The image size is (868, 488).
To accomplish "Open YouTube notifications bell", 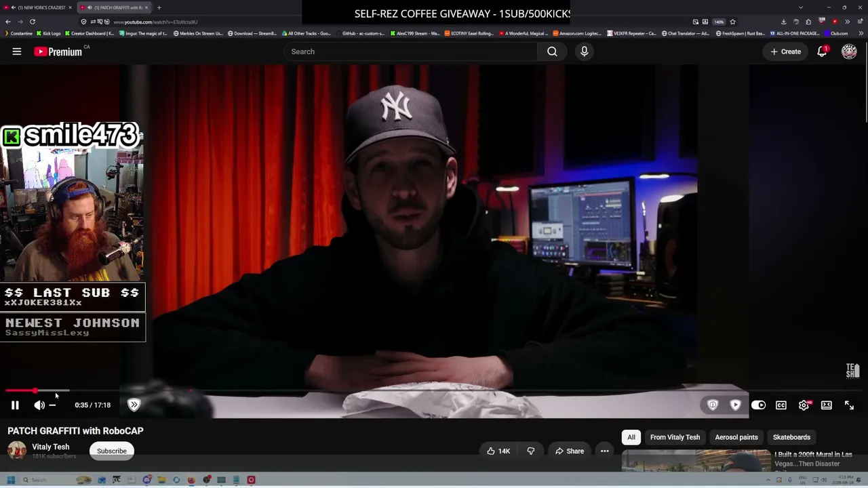I will coord(822,52).
